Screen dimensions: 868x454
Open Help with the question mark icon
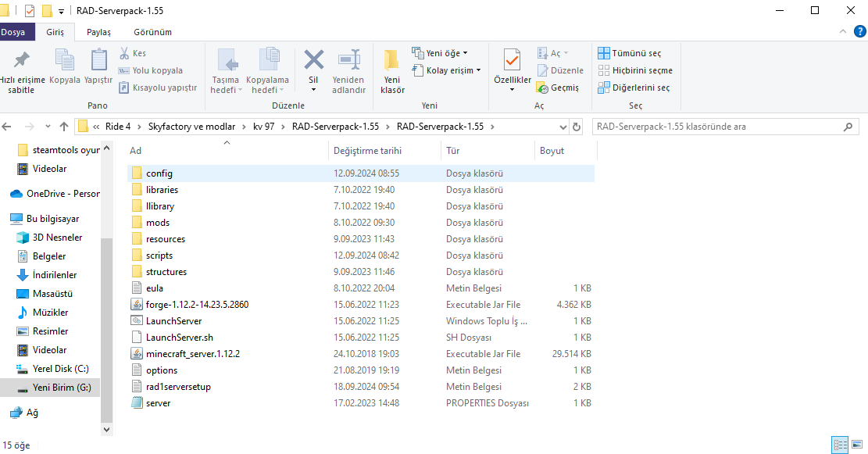859,31
